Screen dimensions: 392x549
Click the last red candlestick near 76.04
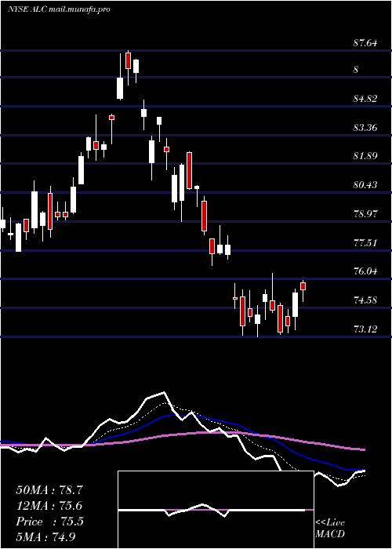click(x=303, y=286)
